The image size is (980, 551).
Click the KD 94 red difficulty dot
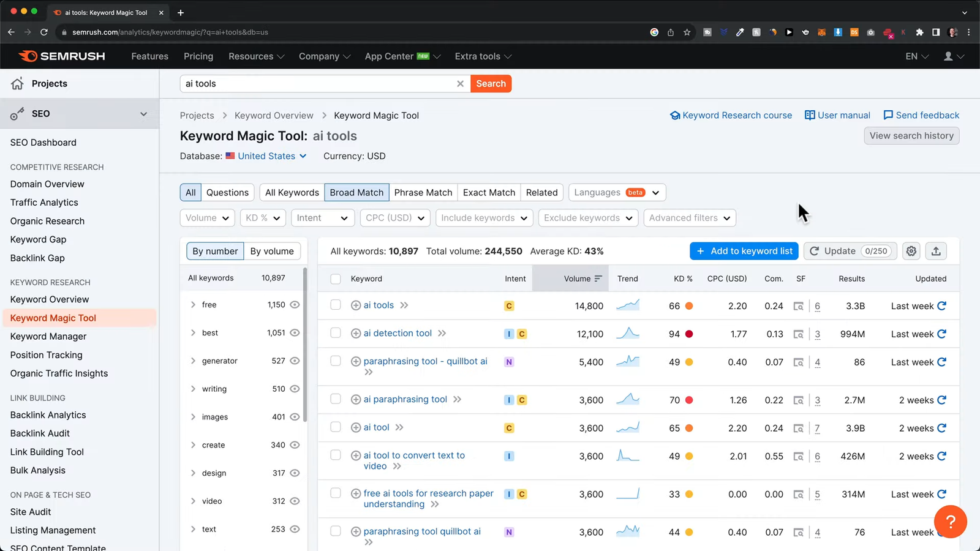pyautogui.click(x=689, y=334)
